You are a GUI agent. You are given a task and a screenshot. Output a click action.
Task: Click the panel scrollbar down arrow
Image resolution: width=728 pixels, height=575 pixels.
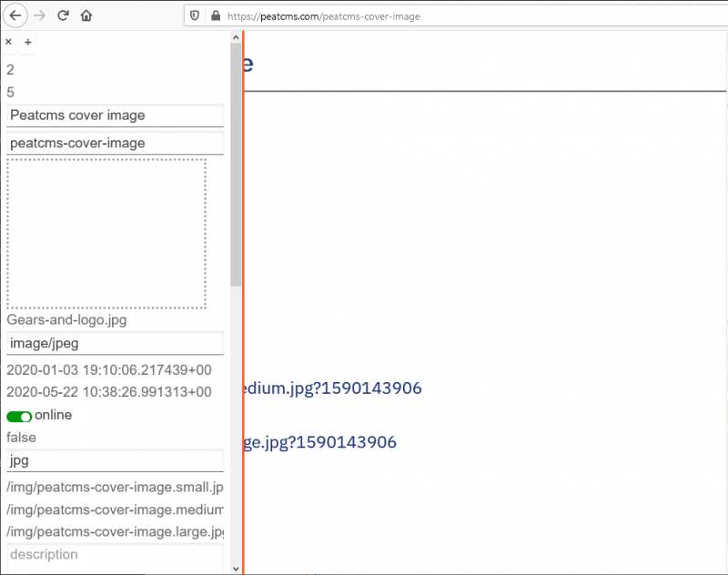click(x=236, y=569)
